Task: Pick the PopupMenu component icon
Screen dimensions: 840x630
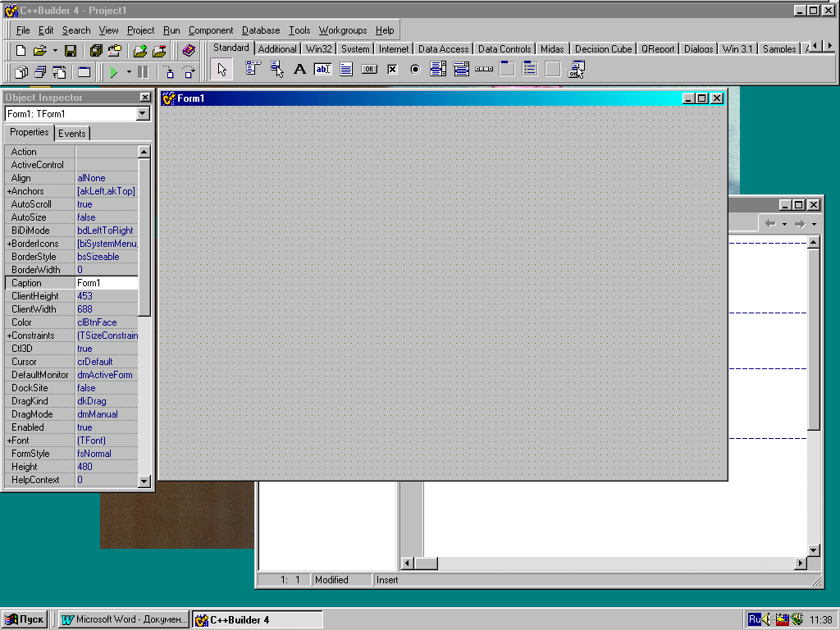Action: (x=276, y=69)
